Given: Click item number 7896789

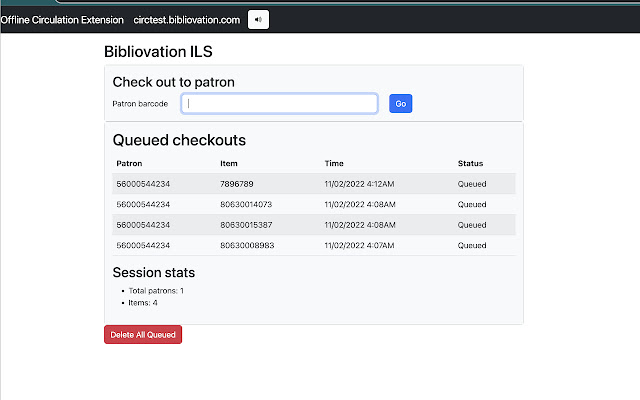Looking at the screenshot, I should (237, 184).
